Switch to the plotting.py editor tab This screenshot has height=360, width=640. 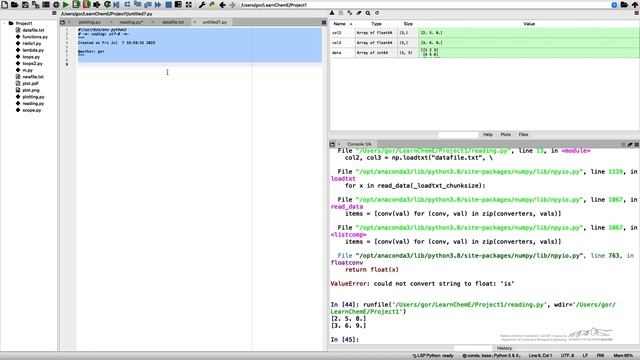89,22
